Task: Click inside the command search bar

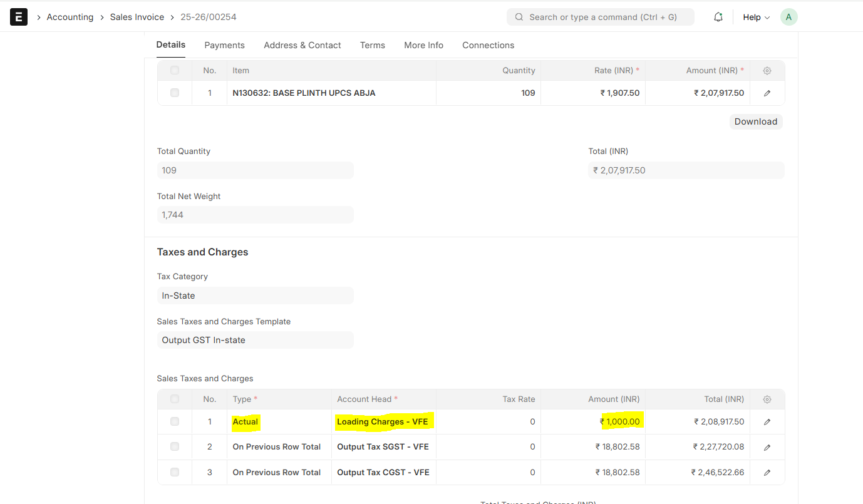Action: pyautogui.click(x=601, y=17)
